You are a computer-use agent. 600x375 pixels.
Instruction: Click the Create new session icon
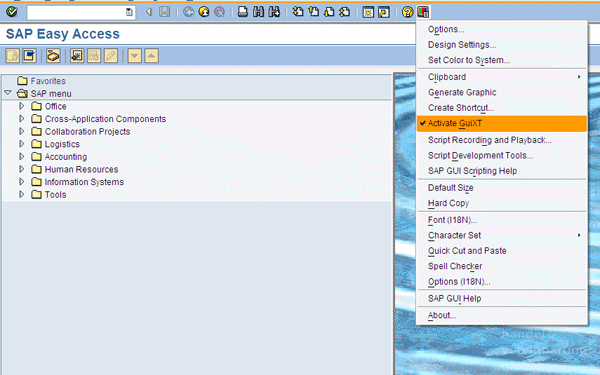(x=368, y=12)
